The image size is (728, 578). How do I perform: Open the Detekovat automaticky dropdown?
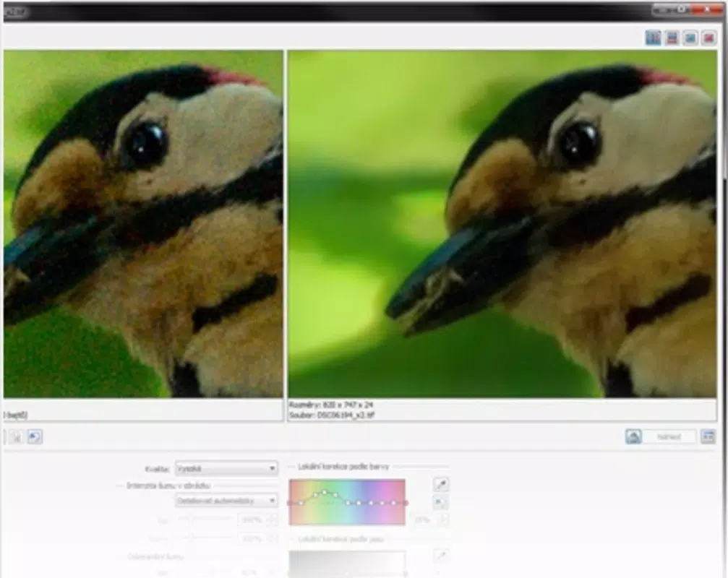coord(226,501)
